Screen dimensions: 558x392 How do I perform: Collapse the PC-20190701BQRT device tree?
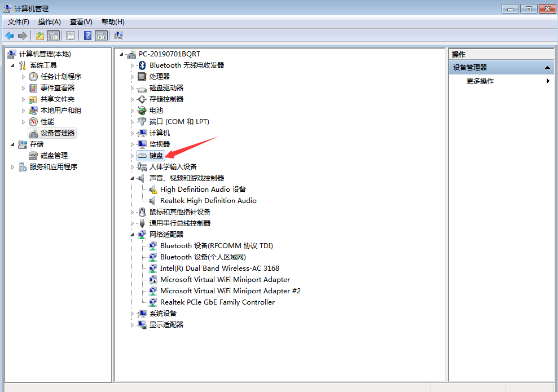coord(122,54)
